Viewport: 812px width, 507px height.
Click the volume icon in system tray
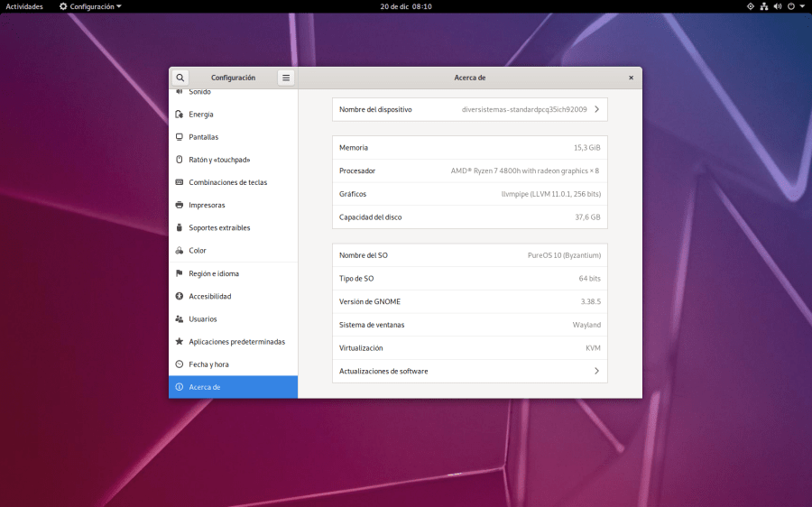click(776, 6)
